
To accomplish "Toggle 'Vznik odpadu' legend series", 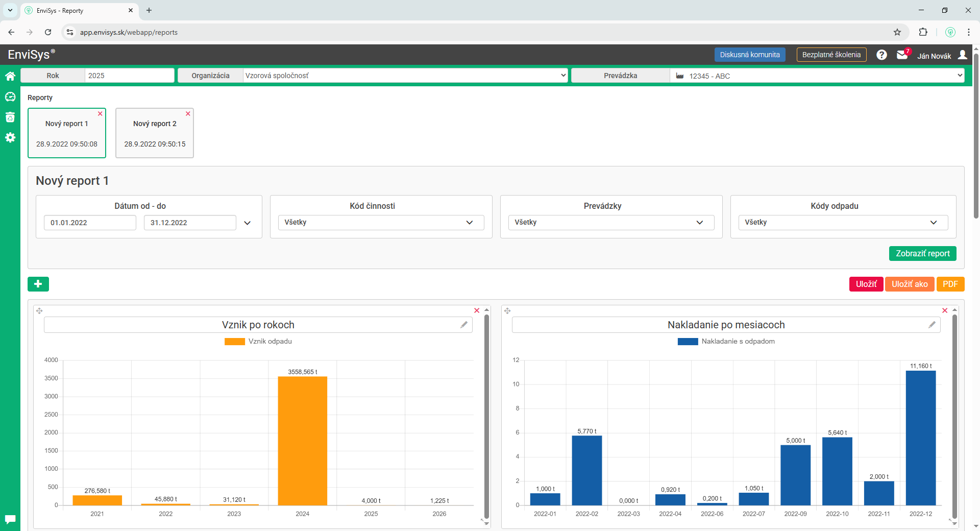I will 258,342.
